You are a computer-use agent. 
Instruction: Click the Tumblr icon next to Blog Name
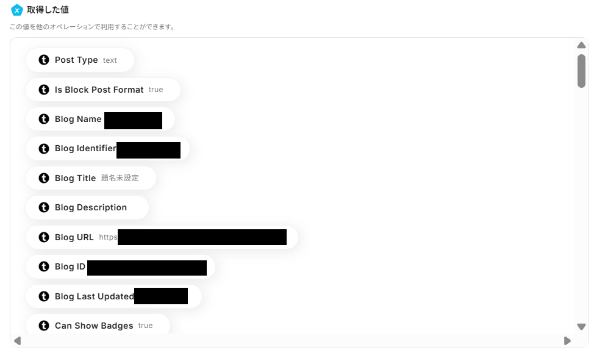pos(44,119)
